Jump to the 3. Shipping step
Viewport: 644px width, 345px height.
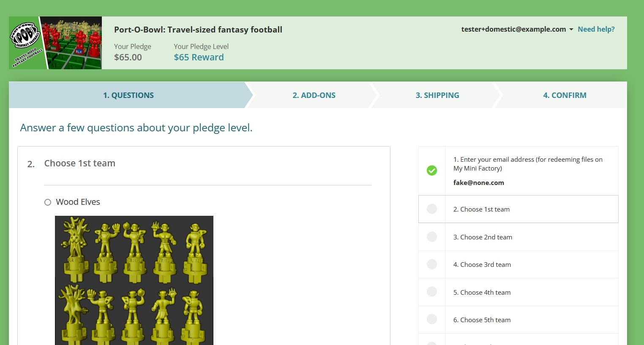pos(437,95)
